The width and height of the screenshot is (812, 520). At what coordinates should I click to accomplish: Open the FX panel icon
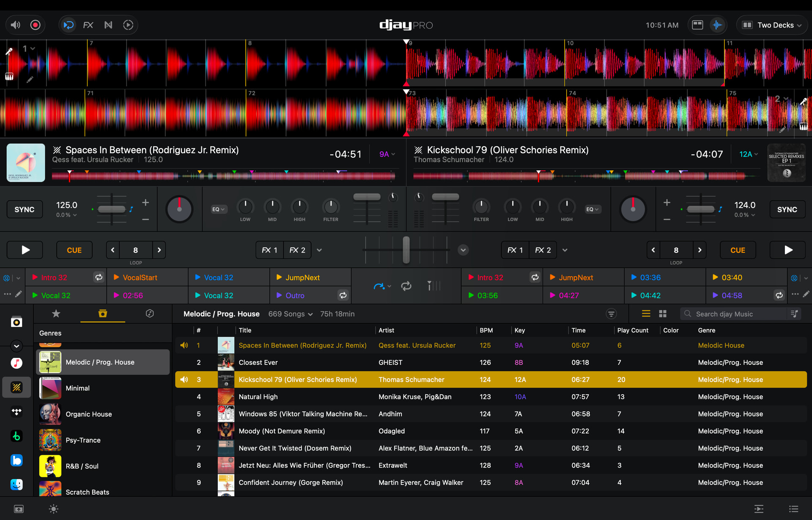[88, 25]
